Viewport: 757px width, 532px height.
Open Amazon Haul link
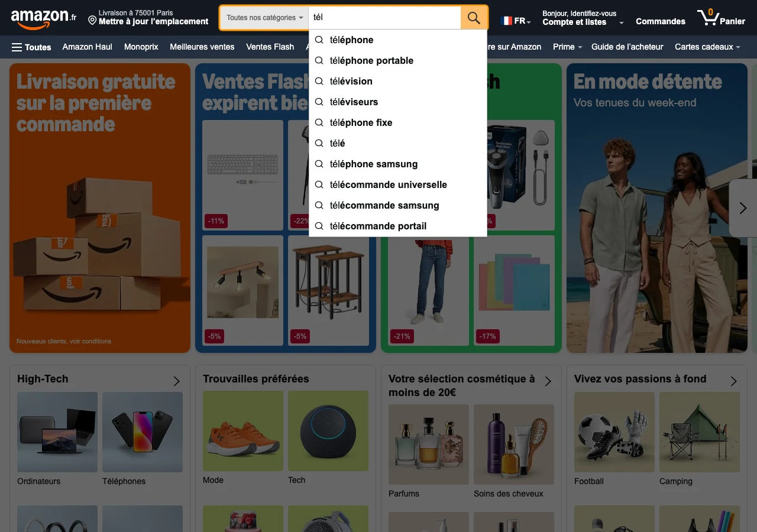tap(87, 47)
